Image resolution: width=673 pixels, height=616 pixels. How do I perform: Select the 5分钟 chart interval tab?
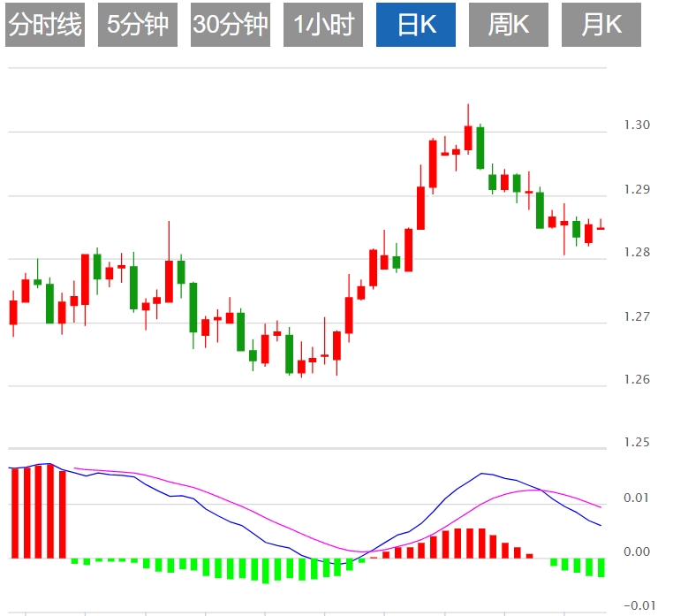138,25
